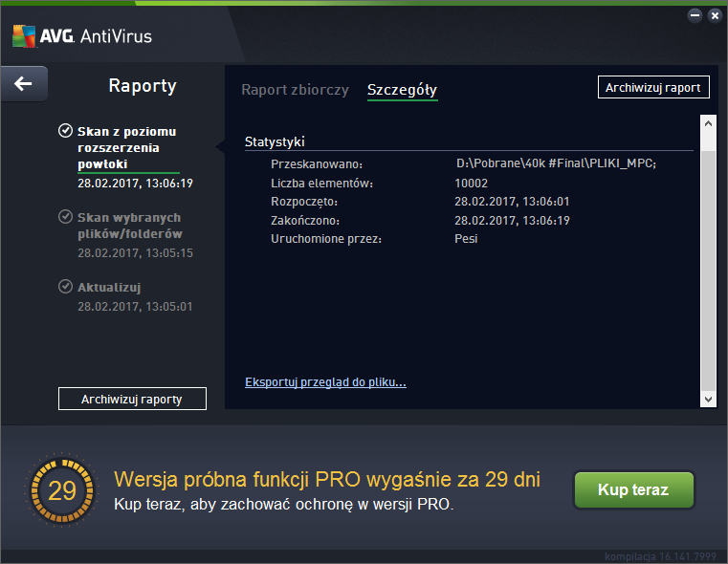The height and width of the screenshot is (564, 728).
Task: Click checkmark icon beside Skan wybranych plików/folderów
Action: click(x=65, y=217)
